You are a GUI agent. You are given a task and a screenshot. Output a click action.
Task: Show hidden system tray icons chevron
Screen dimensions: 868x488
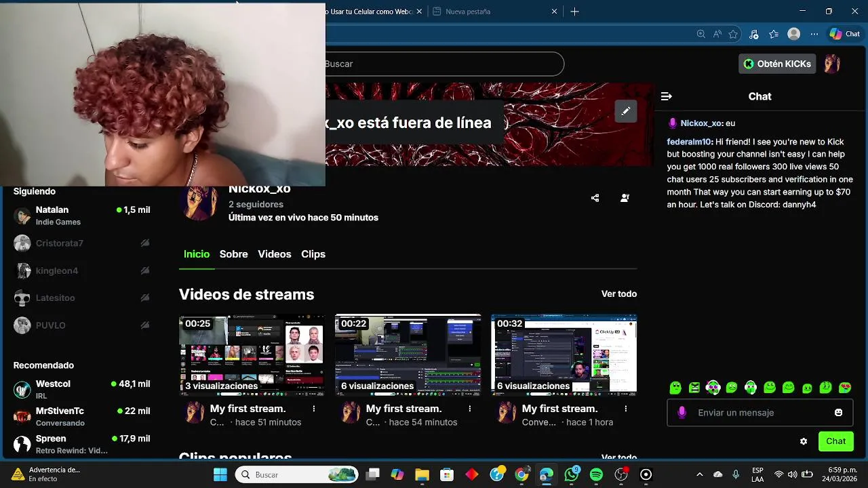(x=700, y=474)
